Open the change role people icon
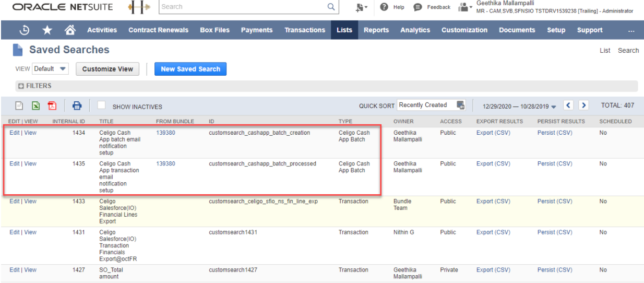 [x=464, y=7]
